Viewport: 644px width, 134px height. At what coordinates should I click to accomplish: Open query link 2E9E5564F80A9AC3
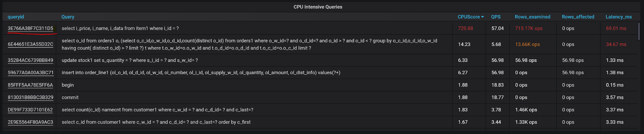30,122
